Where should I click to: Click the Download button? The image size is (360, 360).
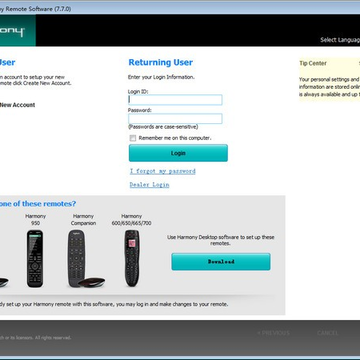tap(221, 262)
